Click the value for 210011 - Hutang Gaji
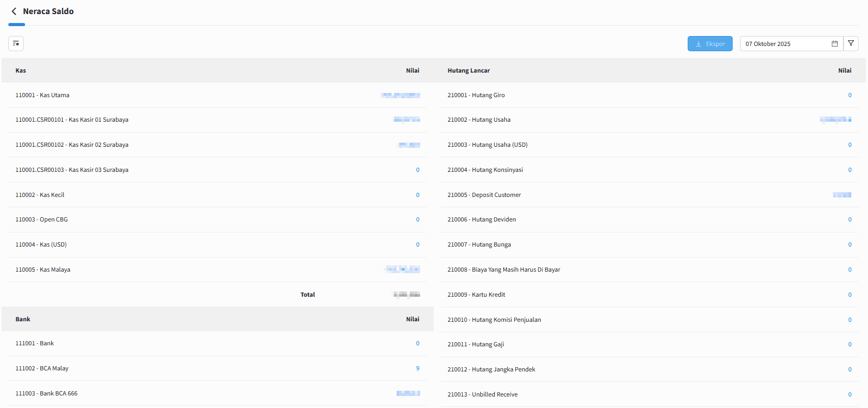This screenshot has height=408, width=868. [x=850, y=344]
